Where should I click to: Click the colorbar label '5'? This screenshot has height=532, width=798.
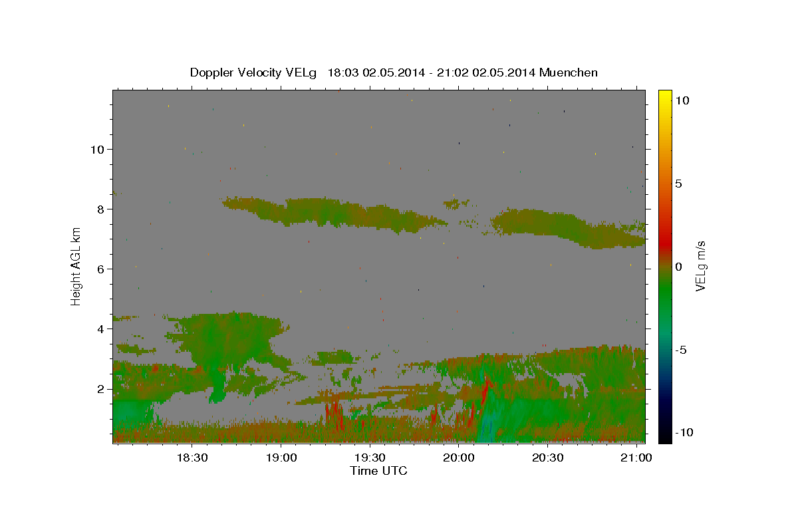678,184
